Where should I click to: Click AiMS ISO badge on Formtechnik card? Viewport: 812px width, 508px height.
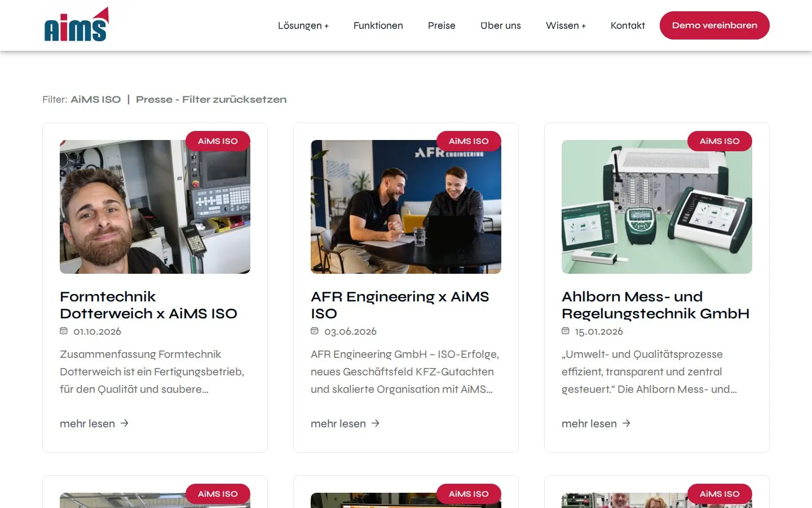(x=218, y=141)
